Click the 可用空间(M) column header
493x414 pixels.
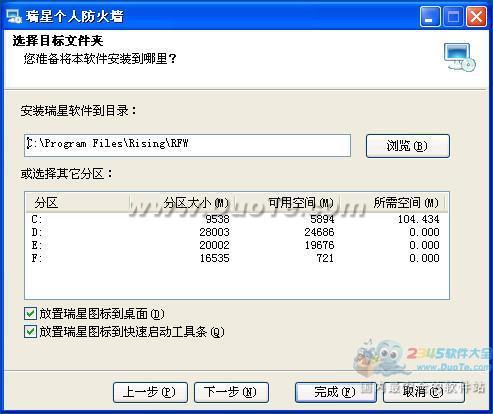[287, 202]
